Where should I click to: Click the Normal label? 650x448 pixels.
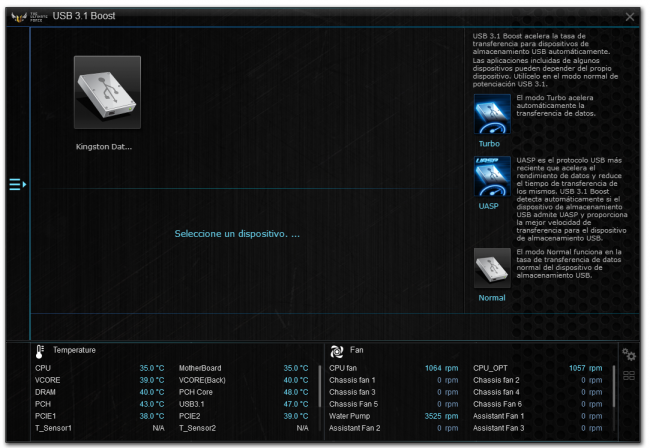point(492,298)
